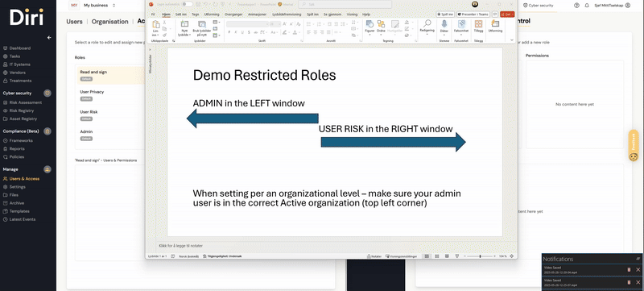Toggle Notater in PowerPoint status bar
Image resolution: width=644 pixels, height=291 pixels.
374,256
